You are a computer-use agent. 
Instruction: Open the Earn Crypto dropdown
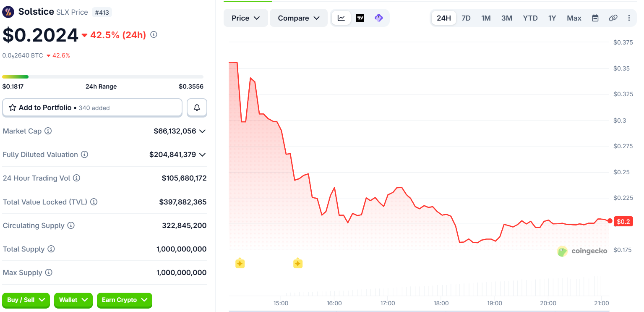tap(125, 300)
